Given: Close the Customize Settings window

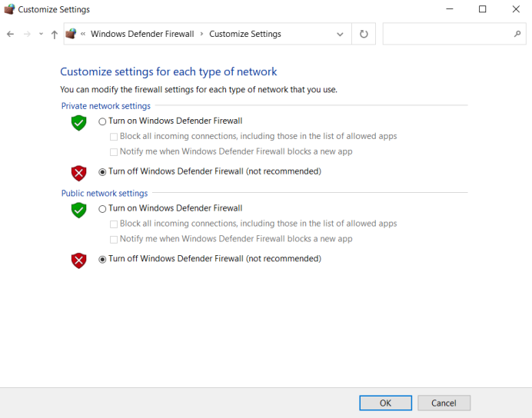Looking at the screenshot, I should (x=516, y=9).
